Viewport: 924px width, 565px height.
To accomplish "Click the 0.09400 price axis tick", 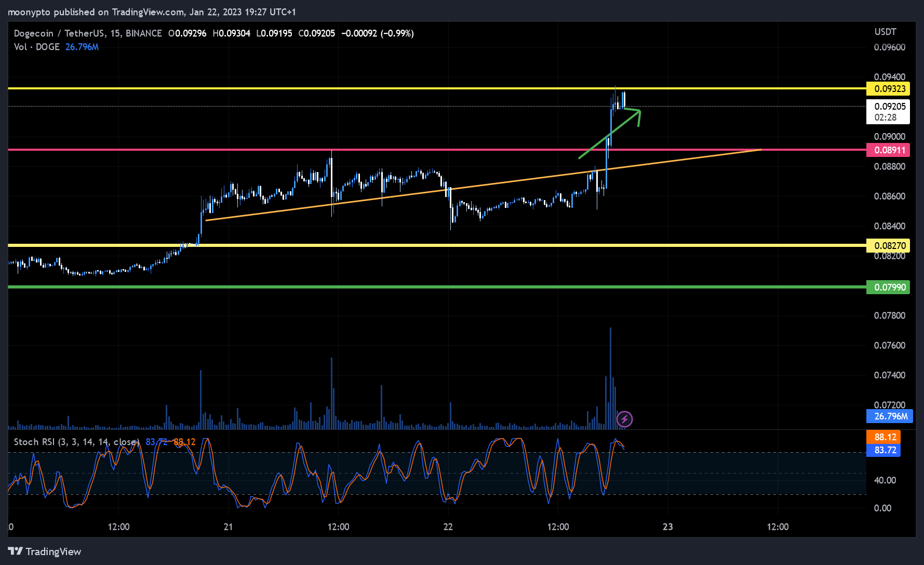I will tap(889, 77).
